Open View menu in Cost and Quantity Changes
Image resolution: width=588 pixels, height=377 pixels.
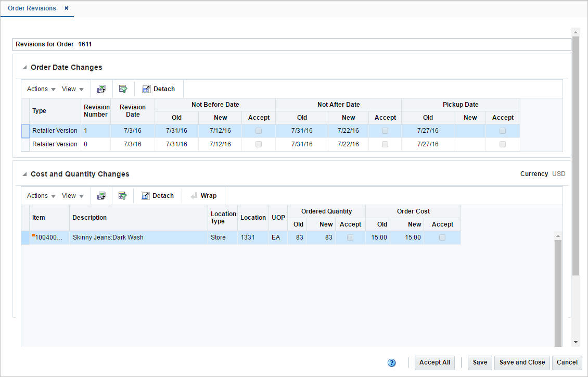coord(72,196)
